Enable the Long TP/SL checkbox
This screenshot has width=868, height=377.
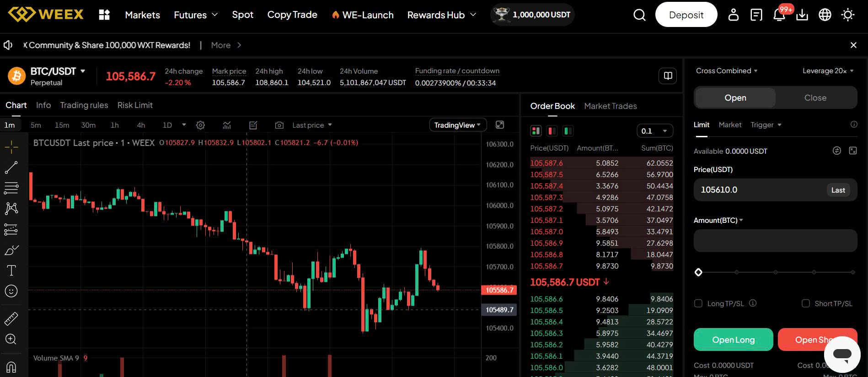click(698, 303)
